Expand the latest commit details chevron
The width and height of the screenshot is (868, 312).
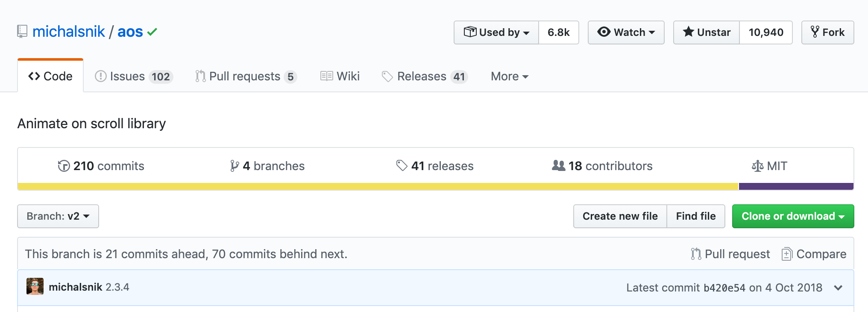pyautogui.click(x=838, y=288)
